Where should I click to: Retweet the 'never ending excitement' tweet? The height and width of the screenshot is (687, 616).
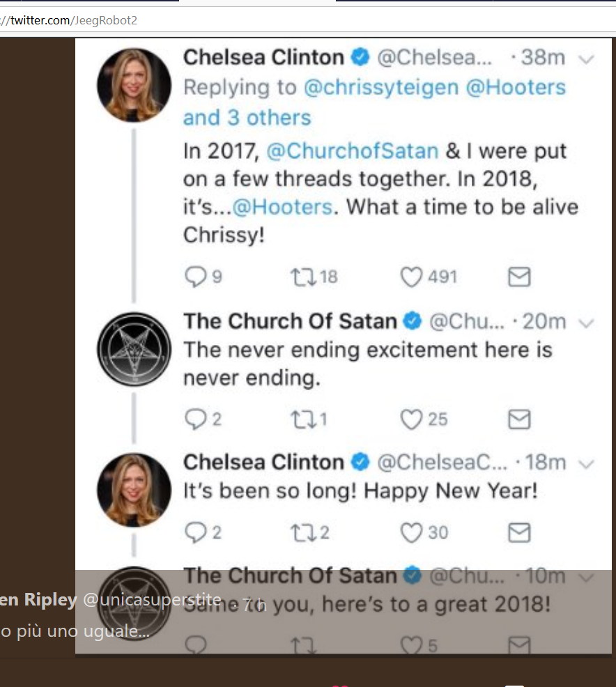click(301, 419)
